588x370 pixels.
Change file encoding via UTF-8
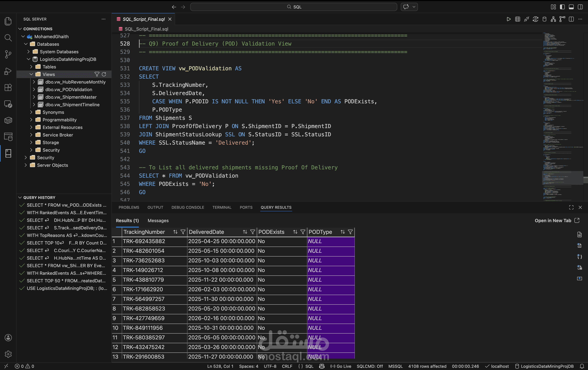pyautogui.click(x=270, y=366)
